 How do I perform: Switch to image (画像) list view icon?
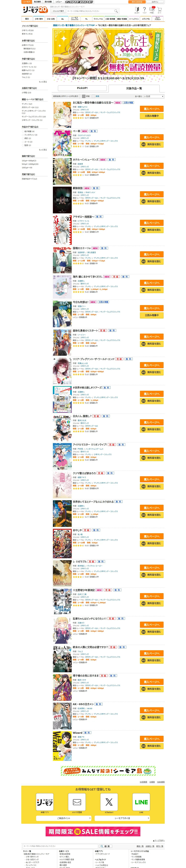93,96
